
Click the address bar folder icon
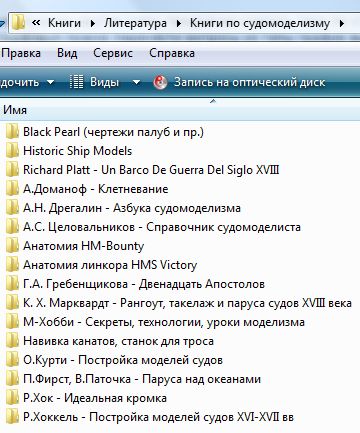pos(18,23)
